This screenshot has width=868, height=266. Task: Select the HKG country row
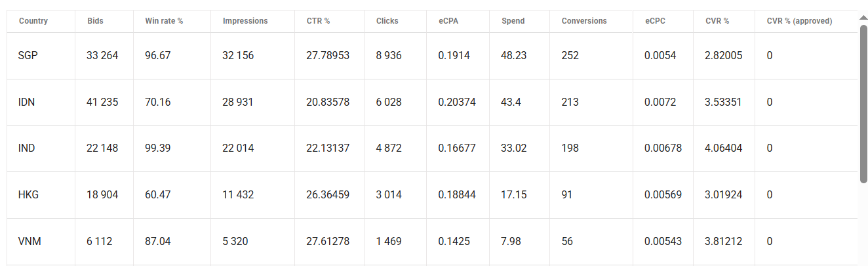click(x=28, y=194)
